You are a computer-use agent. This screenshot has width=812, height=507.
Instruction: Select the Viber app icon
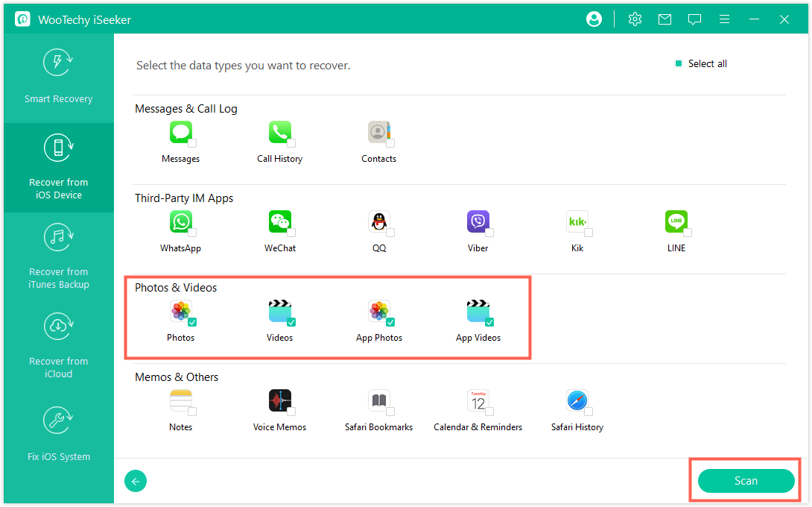(x=478, y=221)
